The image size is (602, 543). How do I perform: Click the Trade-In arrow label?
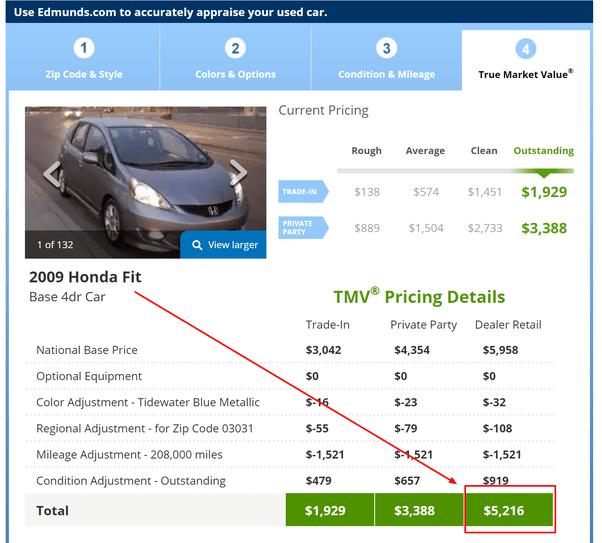click(x=303, y=191)
